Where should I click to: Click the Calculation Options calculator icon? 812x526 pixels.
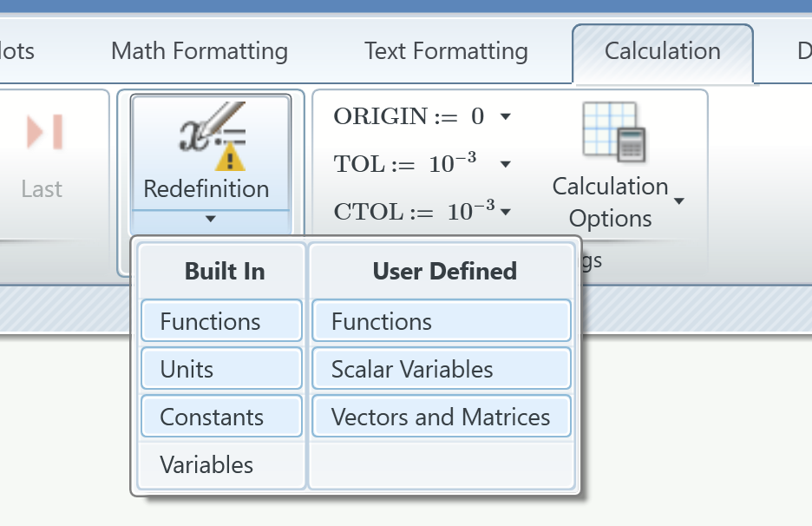(x=611, y=132)
